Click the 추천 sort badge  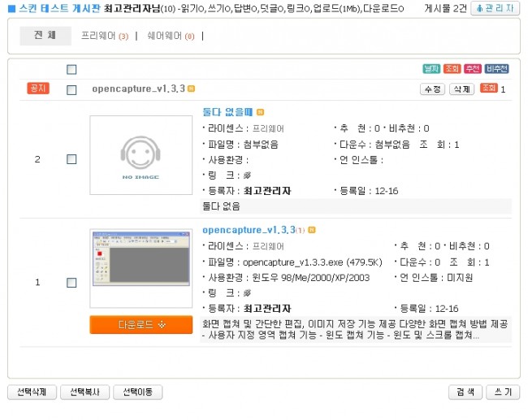click(473, 69)
